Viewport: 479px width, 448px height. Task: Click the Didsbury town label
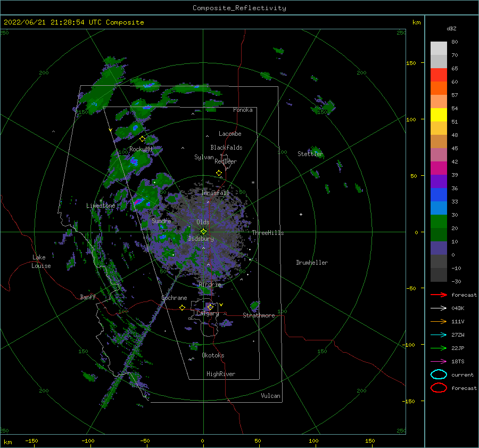[x=201, y=239]
